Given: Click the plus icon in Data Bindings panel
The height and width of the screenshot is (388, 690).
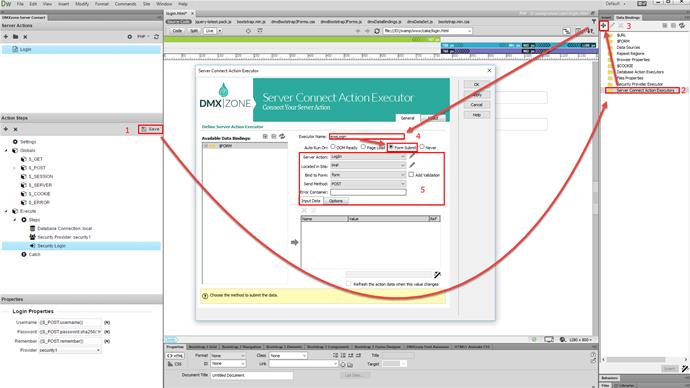Looking at the screenshot, I should (x=603, y=26).
